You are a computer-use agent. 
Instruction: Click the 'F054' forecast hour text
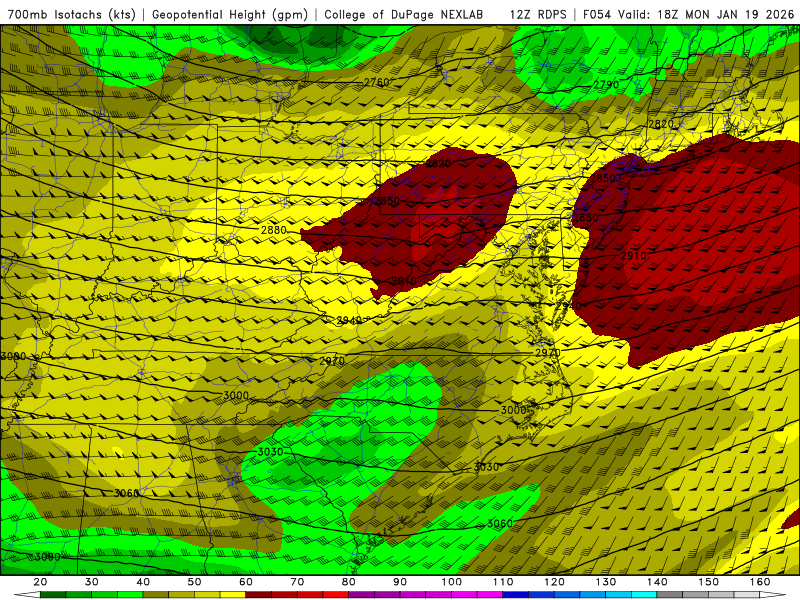597,15
